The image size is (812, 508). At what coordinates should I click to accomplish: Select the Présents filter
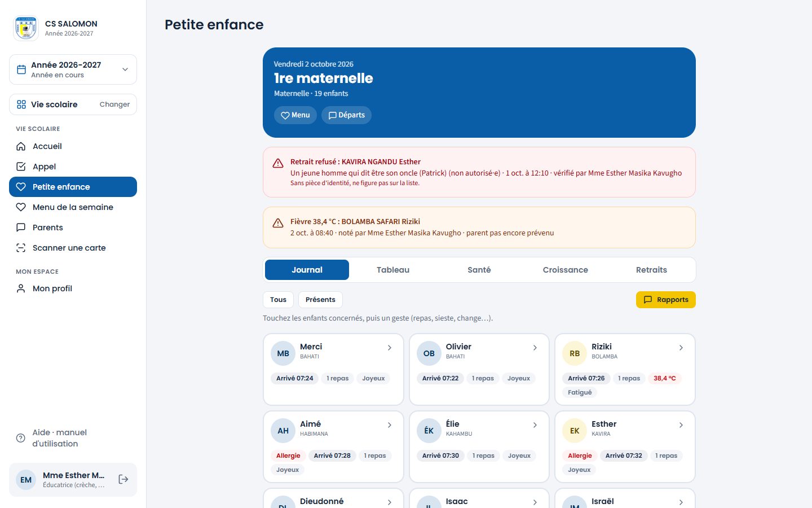[x=320, y=300]
